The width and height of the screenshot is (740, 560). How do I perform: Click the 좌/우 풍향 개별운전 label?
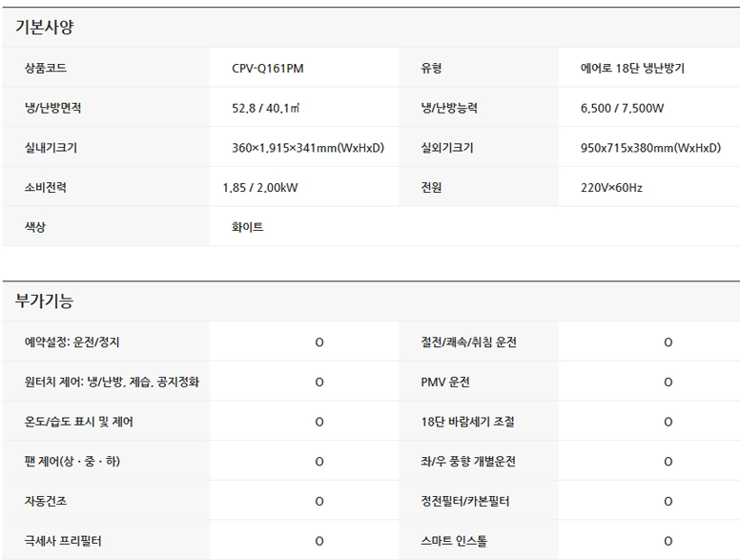coord(468,461)
